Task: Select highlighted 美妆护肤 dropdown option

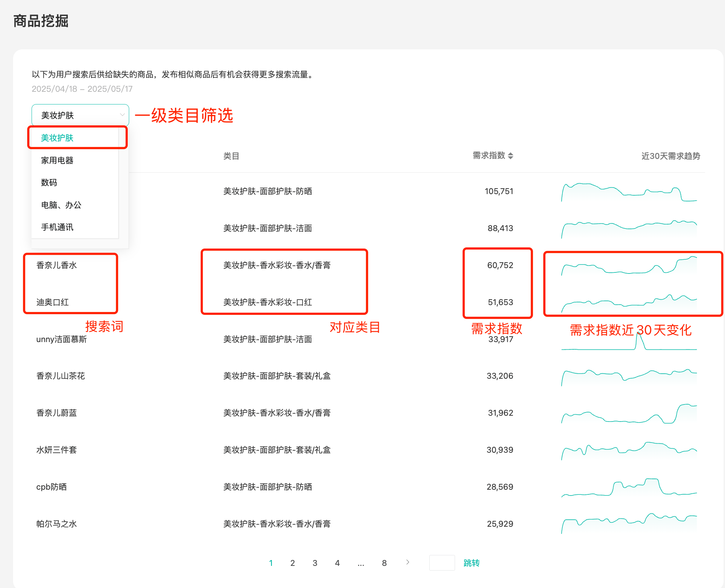Action: tap(57, 138)
